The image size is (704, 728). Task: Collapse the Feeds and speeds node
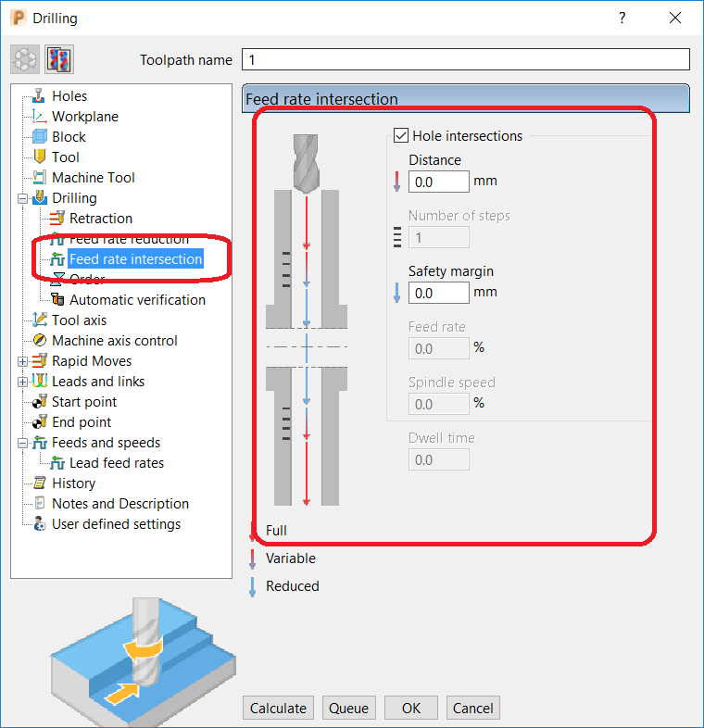pyautogui.click(x=22, y=444)
